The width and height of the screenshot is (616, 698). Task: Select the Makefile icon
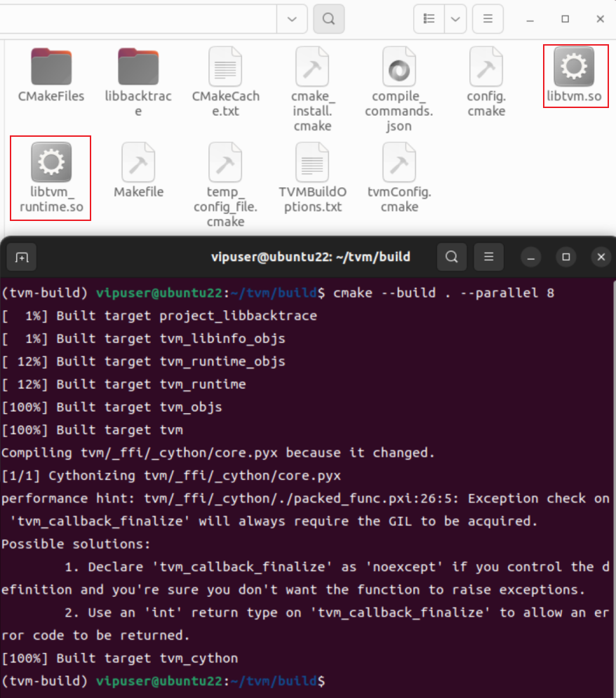click(138, 162)
